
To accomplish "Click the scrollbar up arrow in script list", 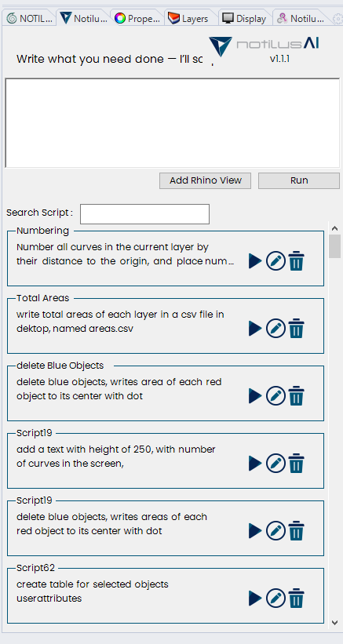I will pos(335,228).
